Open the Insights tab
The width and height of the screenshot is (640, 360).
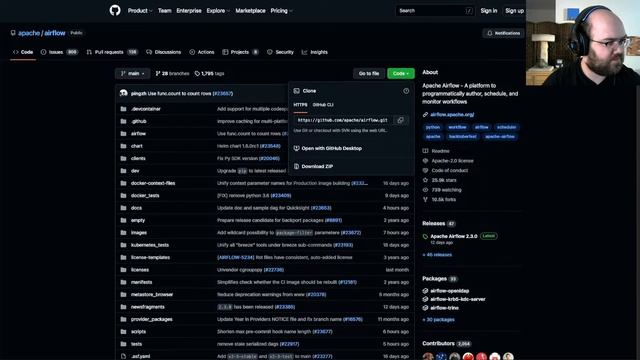click(314, 52)
